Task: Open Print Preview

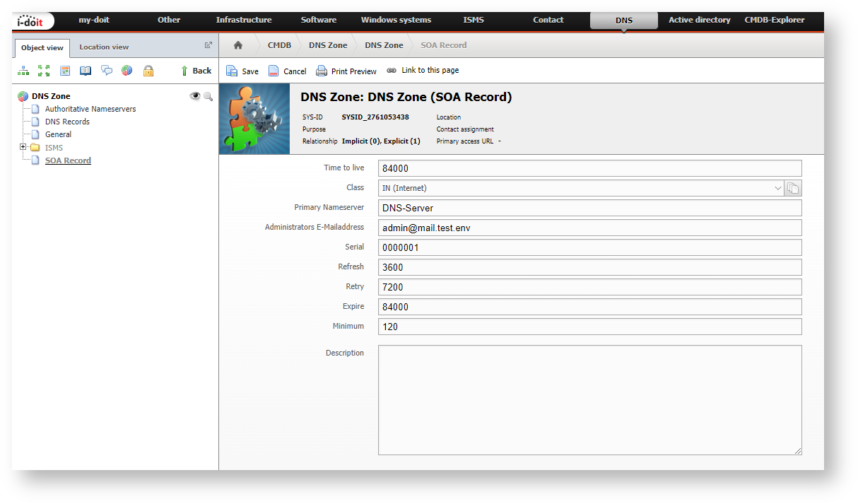Action: pyautogui.click(x=354, y=71)
